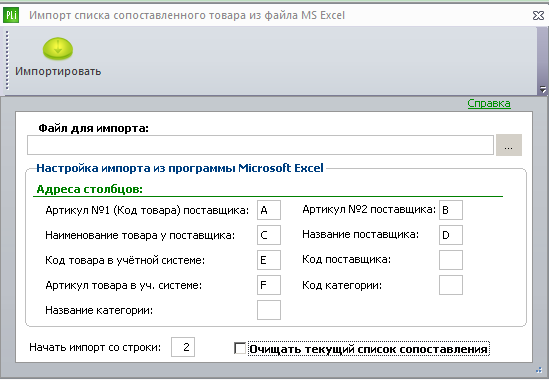This screenshot has width=549, height=380.
Task: Click the toolbar drag handle dots
Action: (7, 60)
